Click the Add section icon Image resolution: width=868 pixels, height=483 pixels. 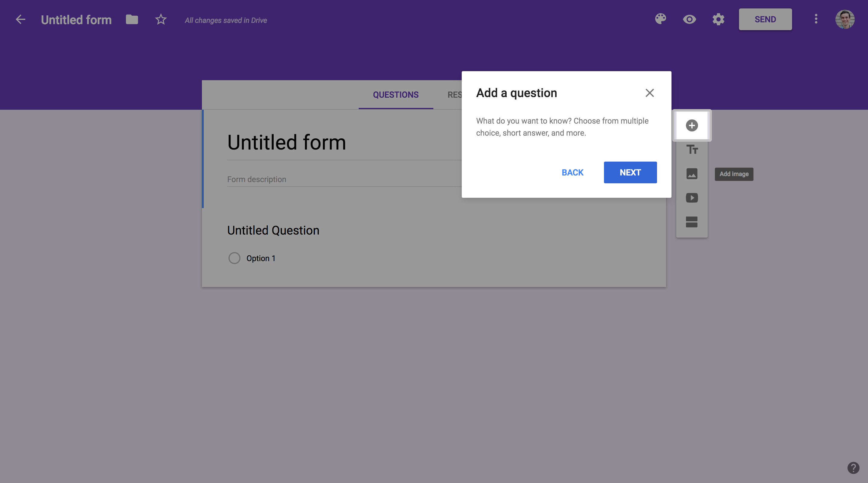pos(692,222)
